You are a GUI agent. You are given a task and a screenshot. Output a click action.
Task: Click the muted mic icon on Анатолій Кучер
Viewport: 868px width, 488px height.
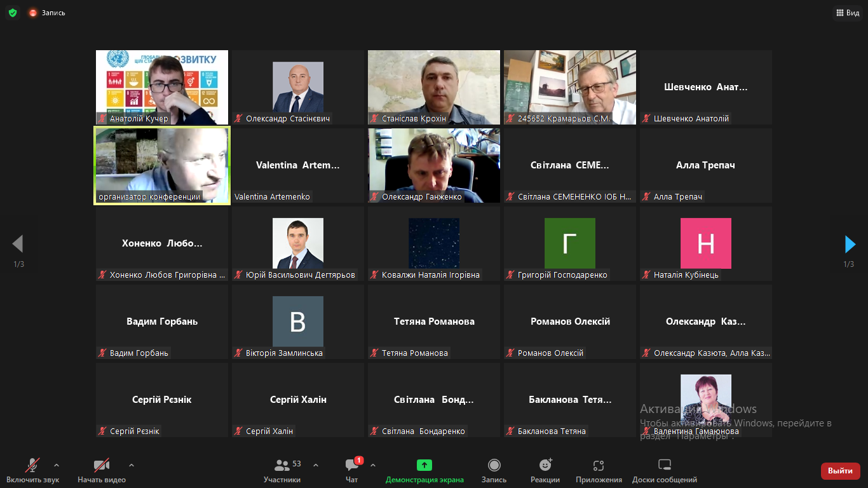tap(102, 119)
